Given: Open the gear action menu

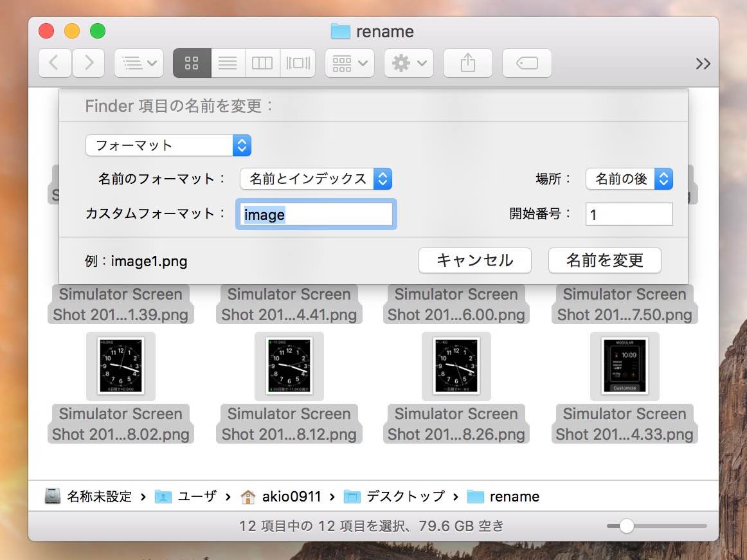Looking at the screenshot, I should click(x=409, y=63).
